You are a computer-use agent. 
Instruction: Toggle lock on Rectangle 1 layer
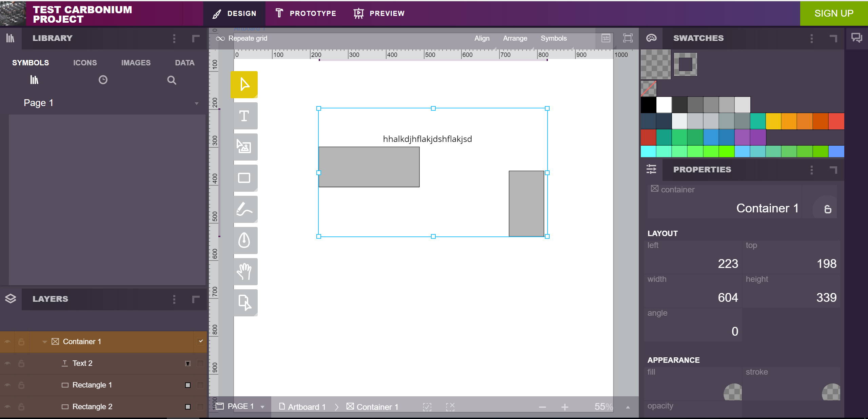point(21,385)
